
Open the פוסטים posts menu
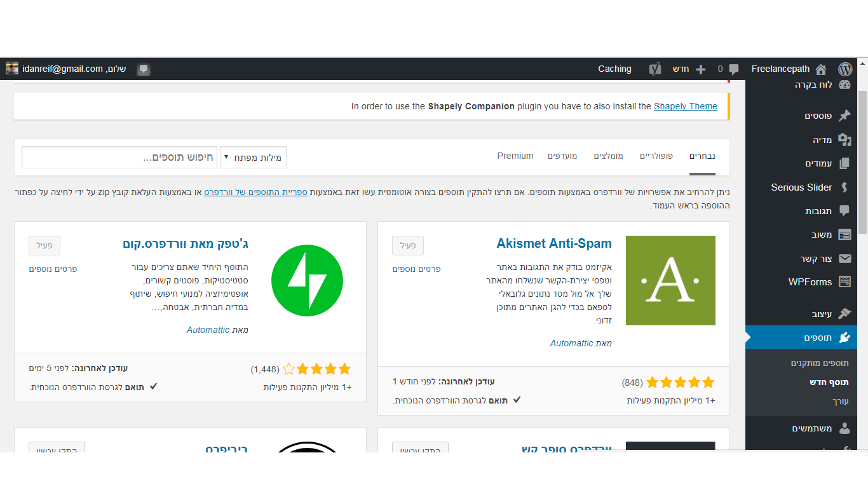click(x=818, y=116)
